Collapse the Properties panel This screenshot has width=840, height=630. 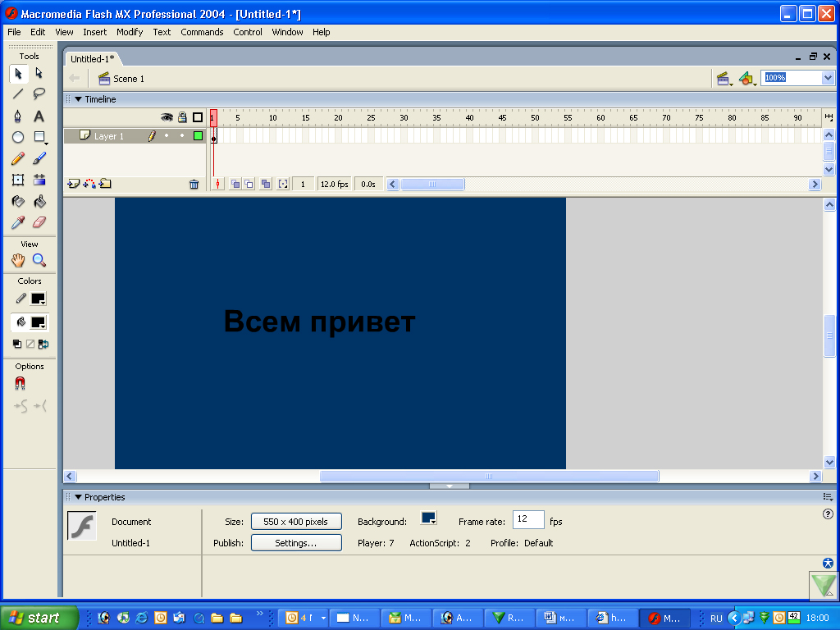[79, 497]
